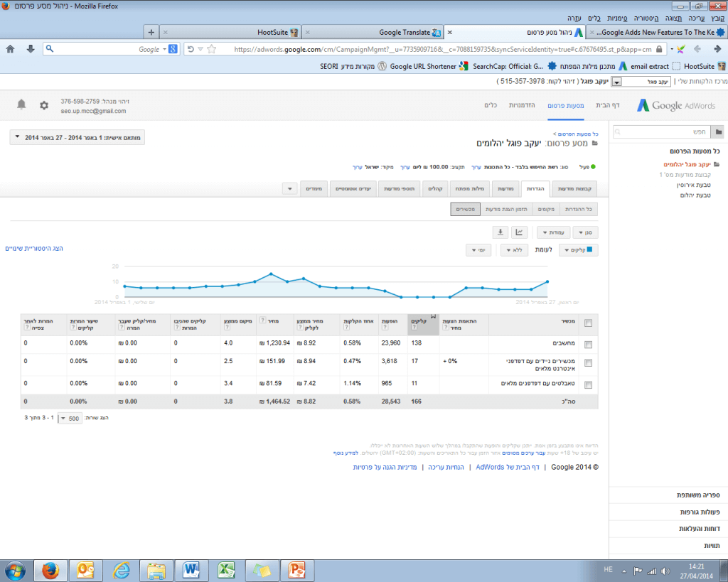
Task: Open Firefox downloads arrow
Action: click(31, 49)
